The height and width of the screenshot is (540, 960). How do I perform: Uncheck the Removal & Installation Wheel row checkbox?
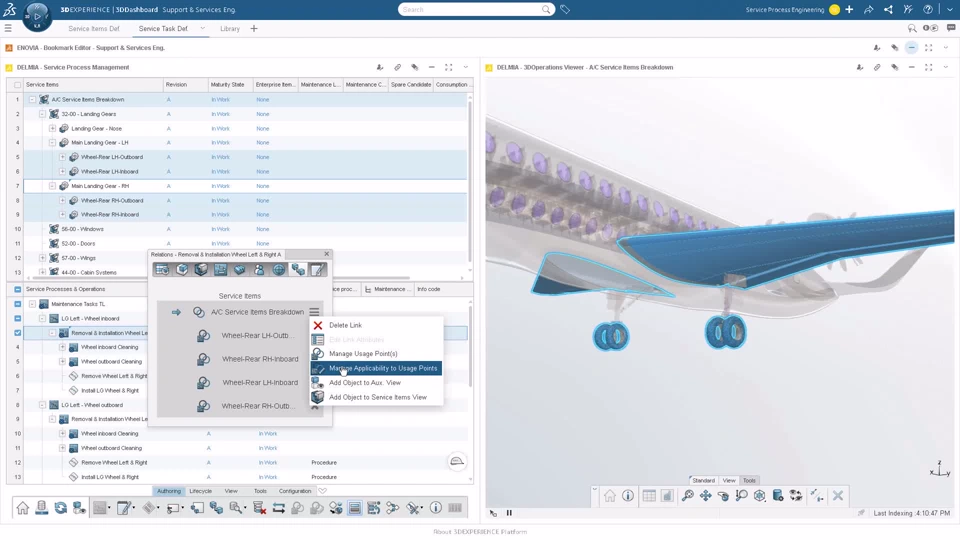17,333
